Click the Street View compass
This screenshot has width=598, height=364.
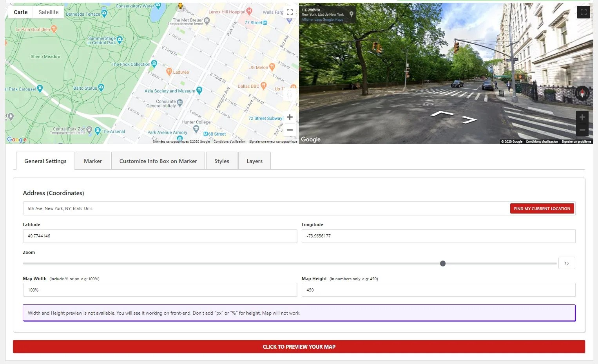[x=582, y=94]
